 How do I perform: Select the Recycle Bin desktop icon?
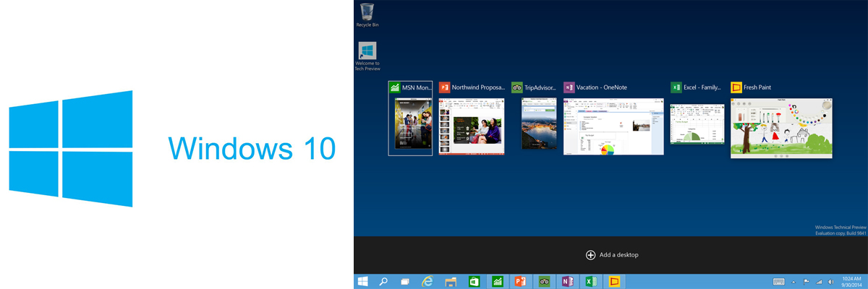367,15
